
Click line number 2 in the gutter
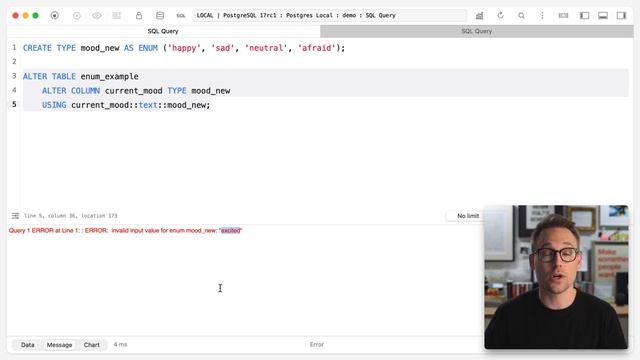pos(14,61)
